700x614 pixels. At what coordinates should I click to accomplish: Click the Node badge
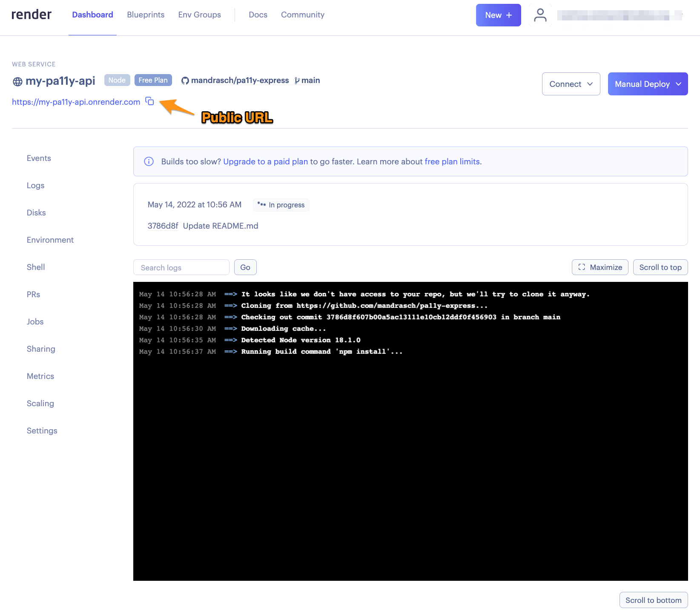(x=117, y=80)
